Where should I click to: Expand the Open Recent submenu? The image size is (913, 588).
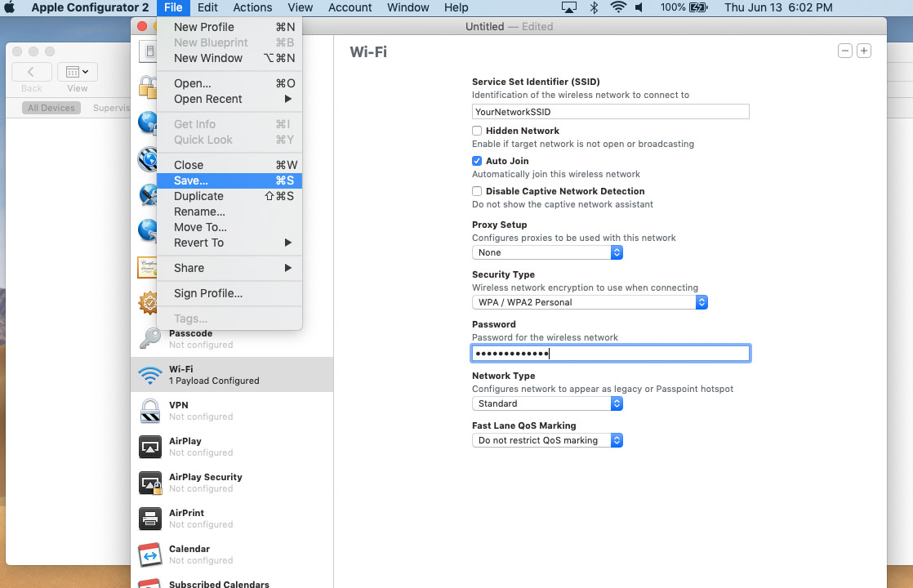pos(229,99)
